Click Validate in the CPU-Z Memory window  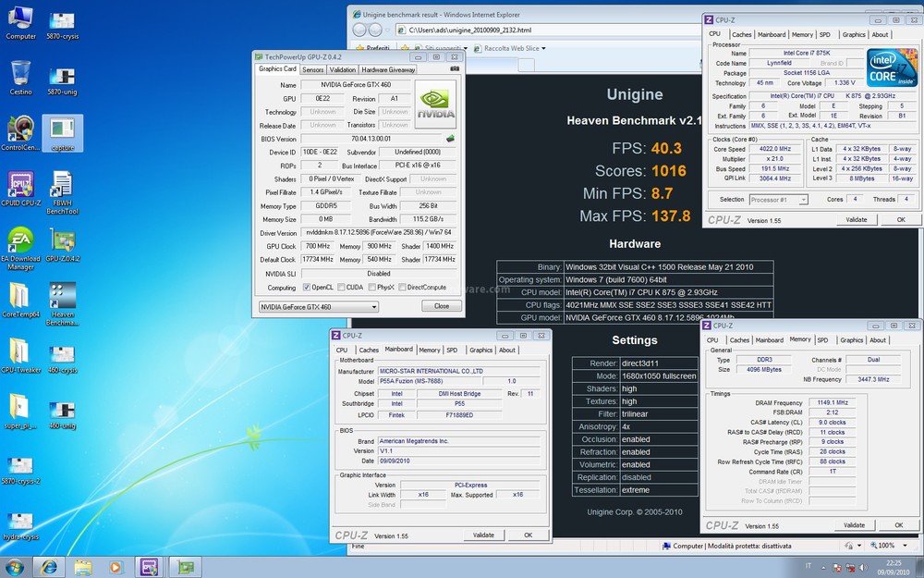[854, 525]
